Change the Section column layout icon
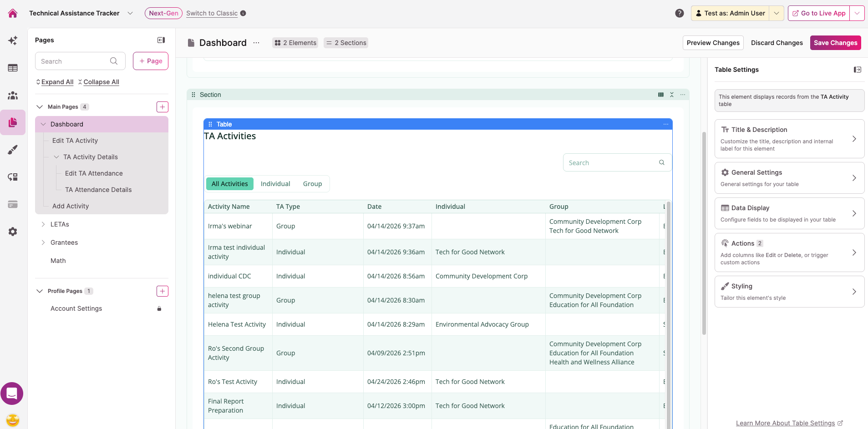The image size is (868, 429). (x=661, y=95)
